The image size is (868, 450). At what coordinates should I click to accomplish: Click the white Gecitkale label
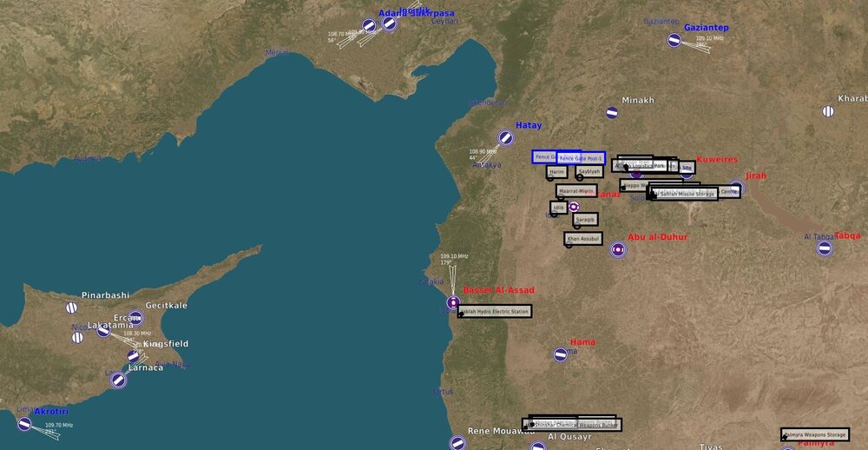pyautogui.click(x=166, y=306)
